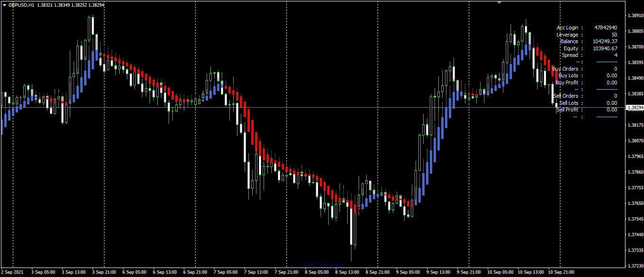Click the 1.38490 price scale label

click(x=635, y=78)
